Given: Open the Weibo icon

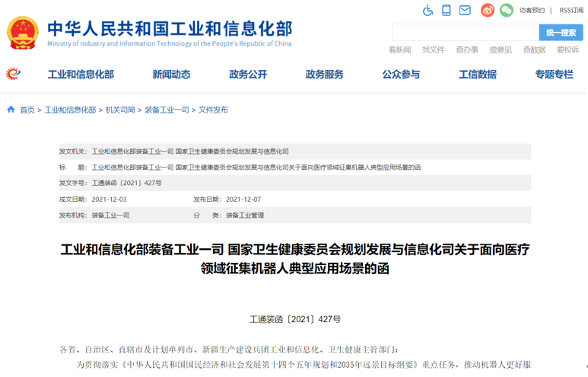Looking at the screenshot, I should (x=488, y=10).
